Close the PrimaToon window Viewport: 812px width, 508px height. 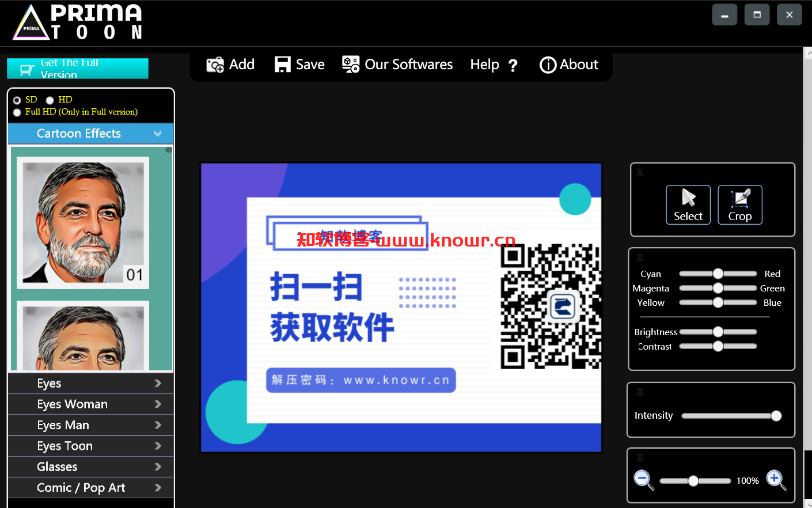[x=790, y=15]
